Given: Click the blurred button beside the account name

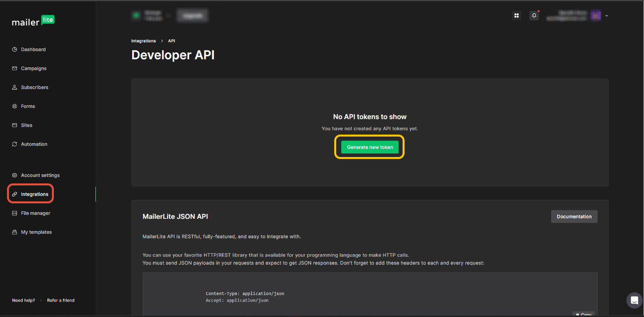Looking at the screenshot, I should tap(192, 15).
